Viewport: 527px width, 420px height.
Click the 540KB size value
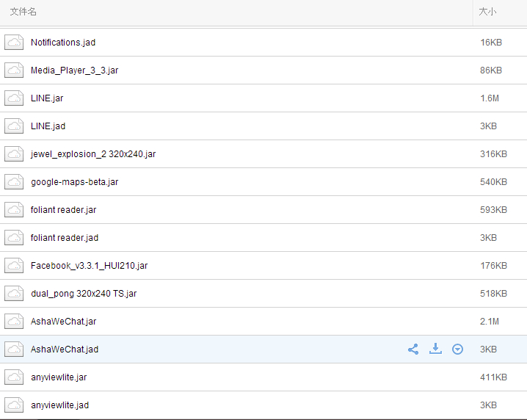pos(493,182)
